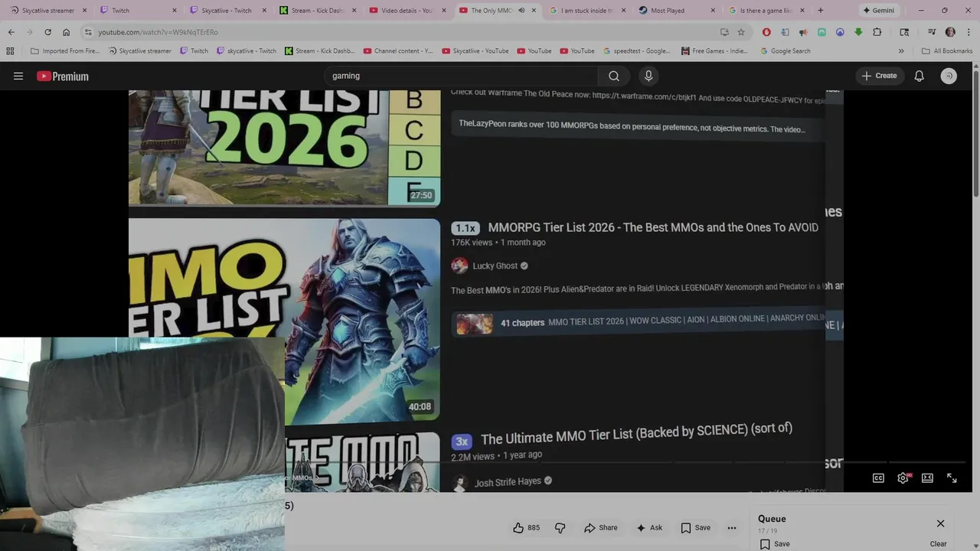This screenshot has height=551, width=980.
Task: Open the player settings gear
Action: [903, 478]
